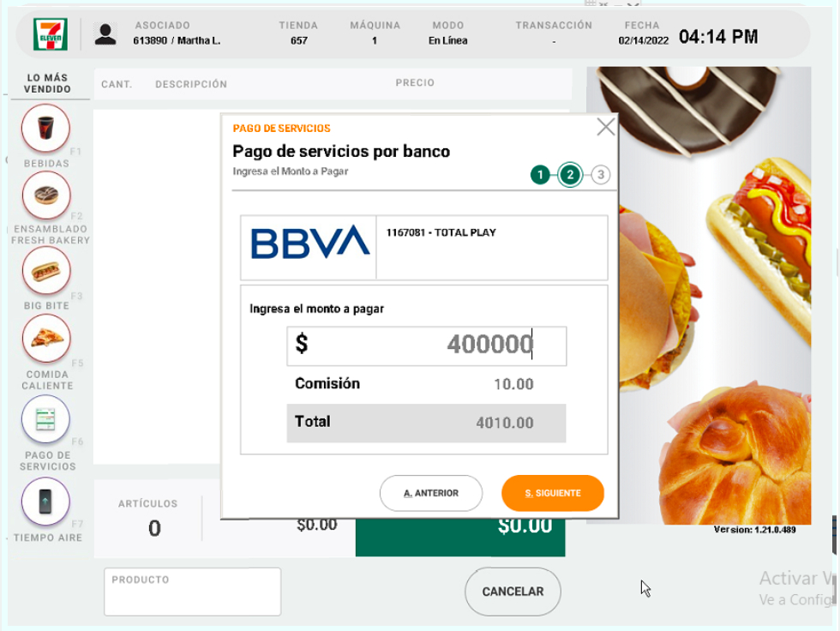The width and height of the screenshot is (840, 631).
Task: Select the Tiempo Aire phone icon
Action: pyautogui.click(x=45, y=502)
